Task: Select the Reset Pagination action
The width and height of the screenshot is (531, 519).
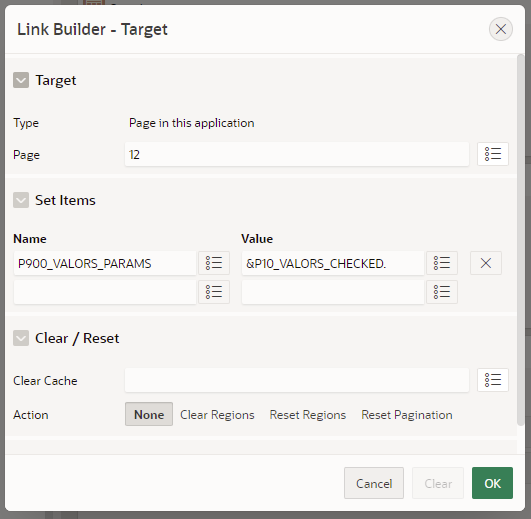Action: 407,415
